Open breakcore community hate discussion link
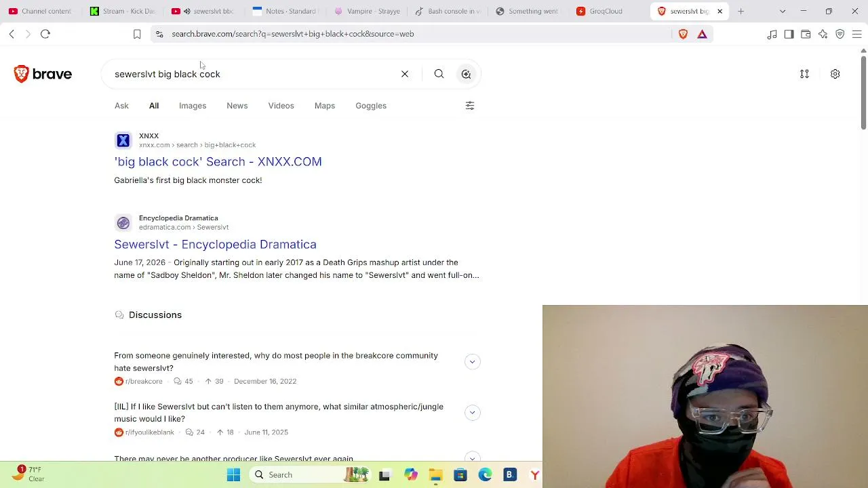Image resolution: width=868 pixels, height=488 pixels. pos(276,362)
